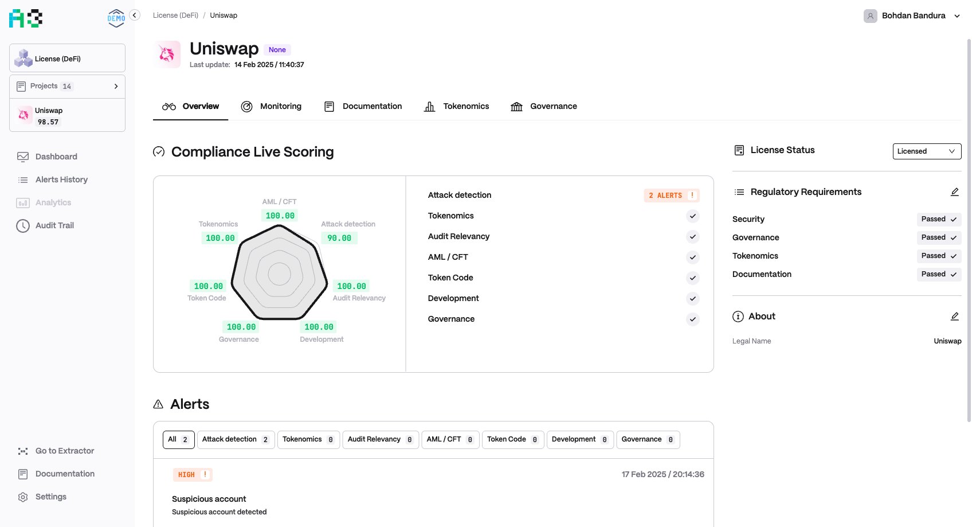Click the radar chart heptagon
Viewport: 980px width, 527px height.
pos(280,273)
